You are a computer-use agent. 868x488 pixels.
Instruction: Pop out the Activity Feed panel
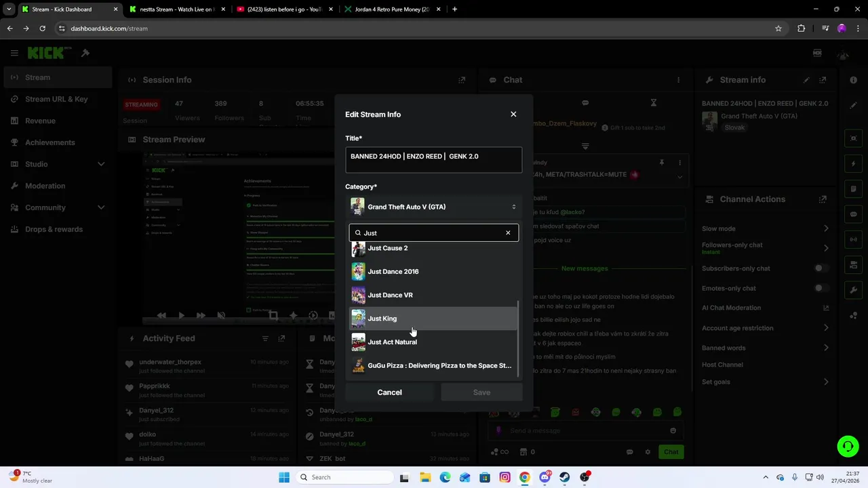click(282, 338)
